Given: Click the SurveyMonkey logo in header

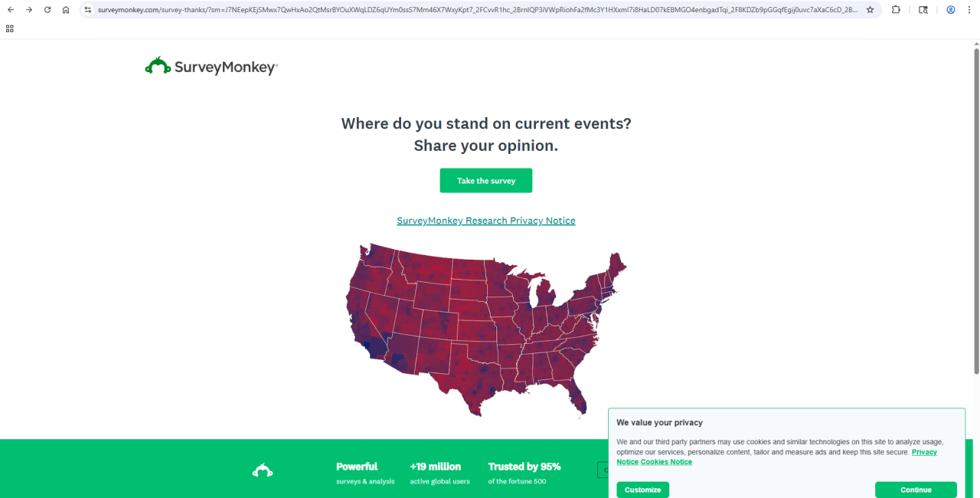Looking at the screenshot, I should 211,67.
